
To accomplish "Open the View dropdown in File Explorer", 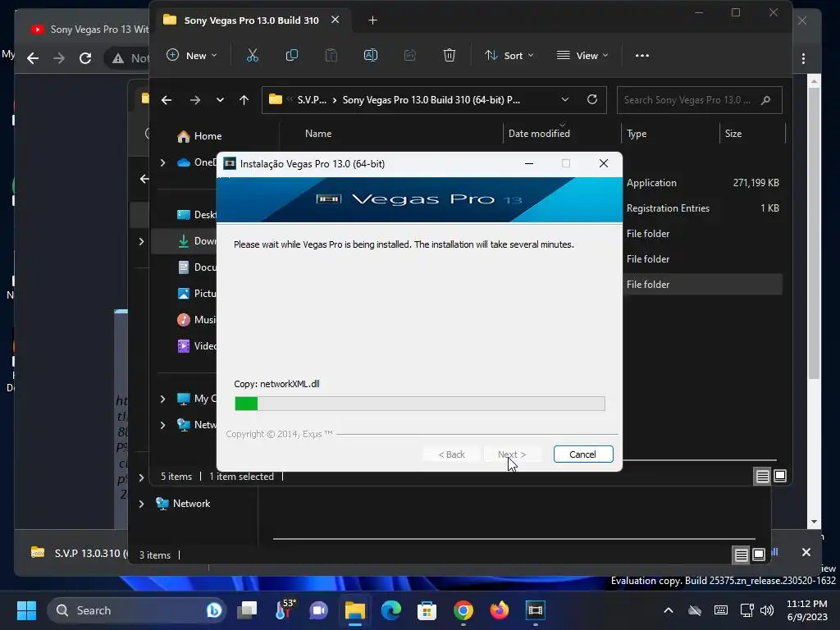I will pos(582,55).
